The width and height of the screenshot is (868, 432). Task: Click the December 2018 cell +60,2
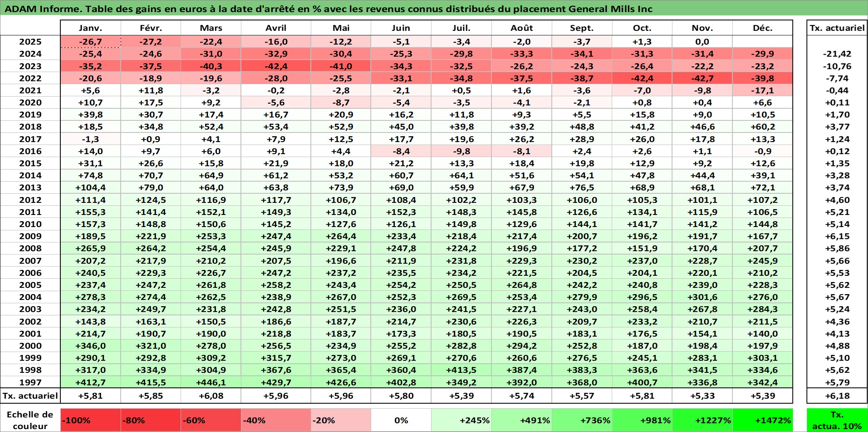click(763, 127)
